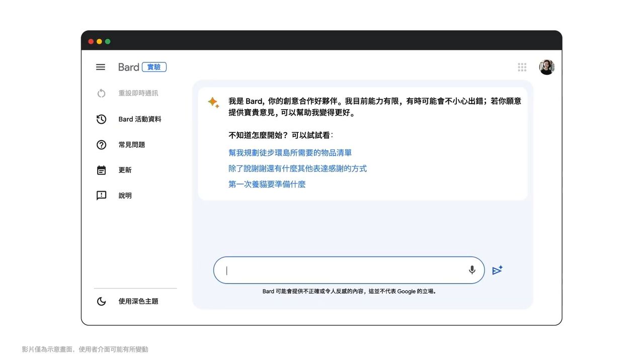Image resolution: width=644 pixels, height=362 pixels.
Task: Click the dark theme moon icon
Action: point(101,301)
